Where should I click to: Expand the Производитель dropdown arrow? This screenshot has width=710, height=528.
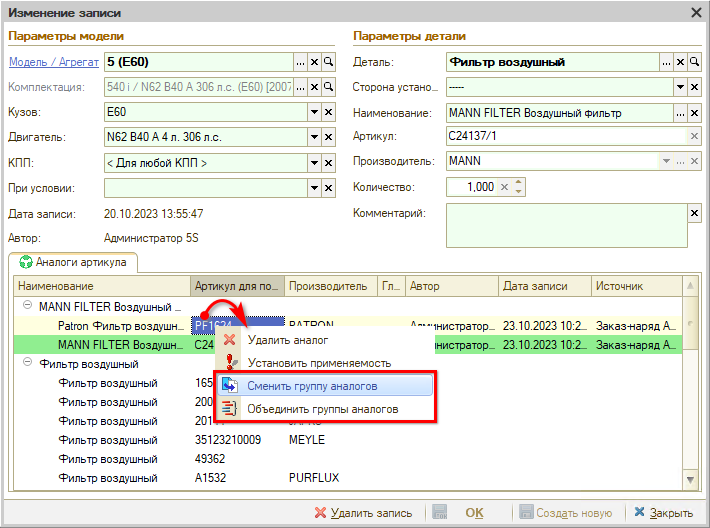(x=666, y=161)
